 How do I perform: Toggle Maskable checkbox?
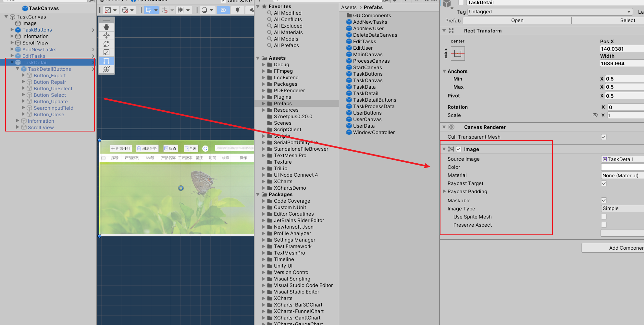(x=604, y=200)
